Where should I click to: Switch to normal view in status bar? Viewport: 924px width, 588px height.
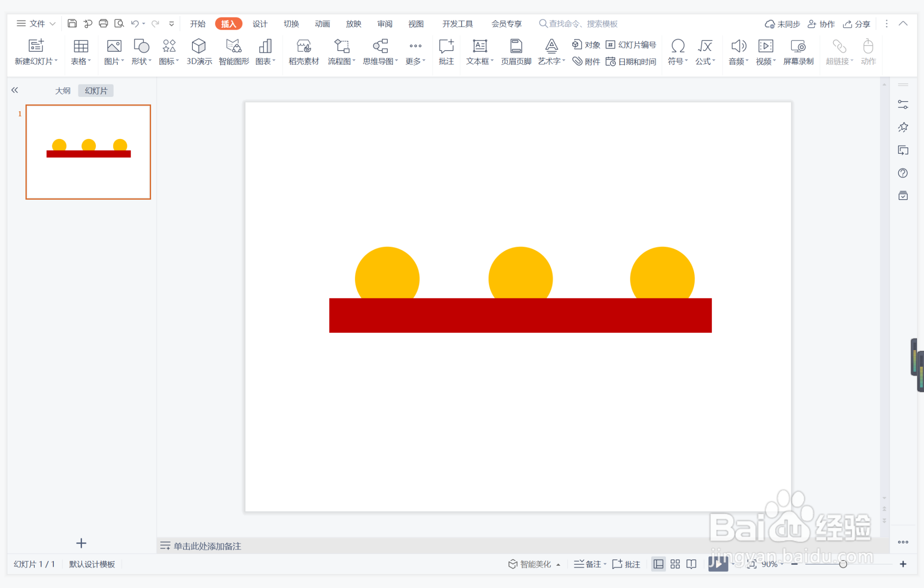pos(658,564)
